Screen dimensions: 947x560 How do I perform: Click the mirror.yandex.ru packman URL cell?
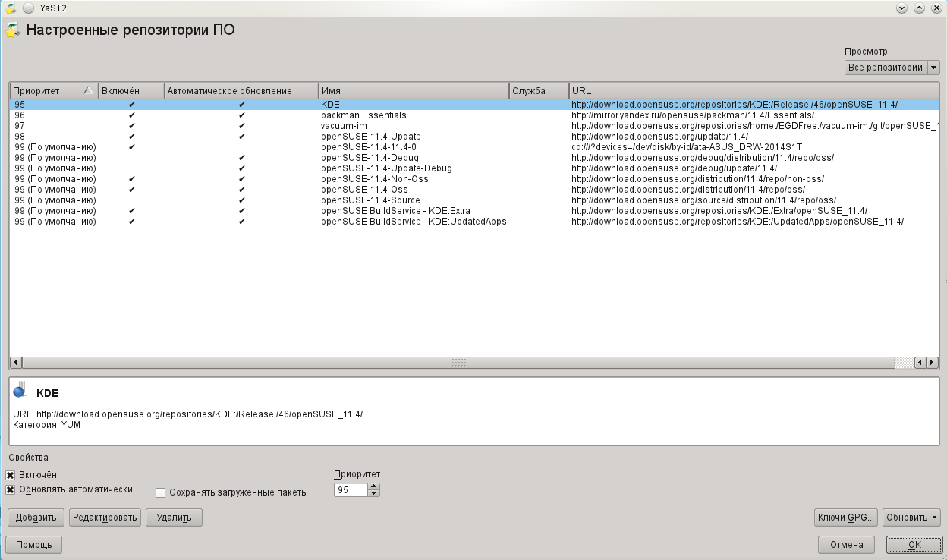693,115
